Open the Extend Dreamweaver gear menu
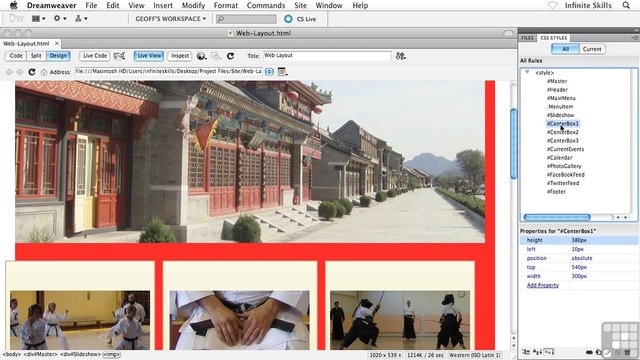The width and height of the screenshot is (640, 360). (60, 18)
